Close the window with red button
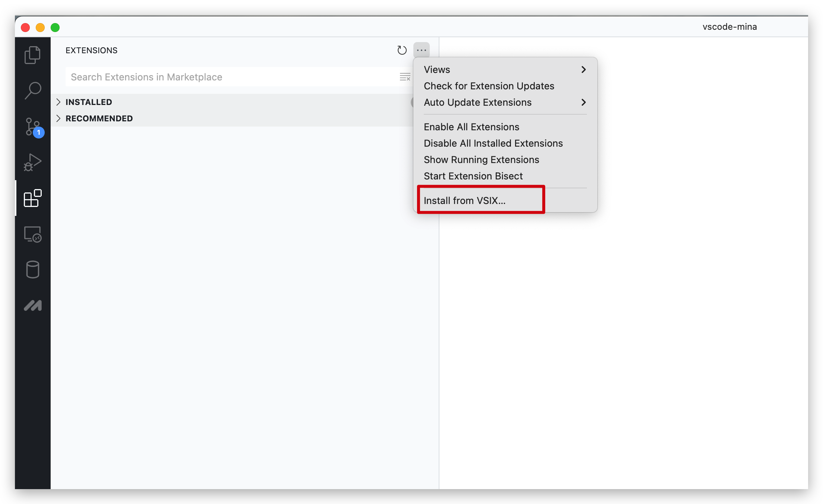 pyautogui.click(x=25, y=28)
